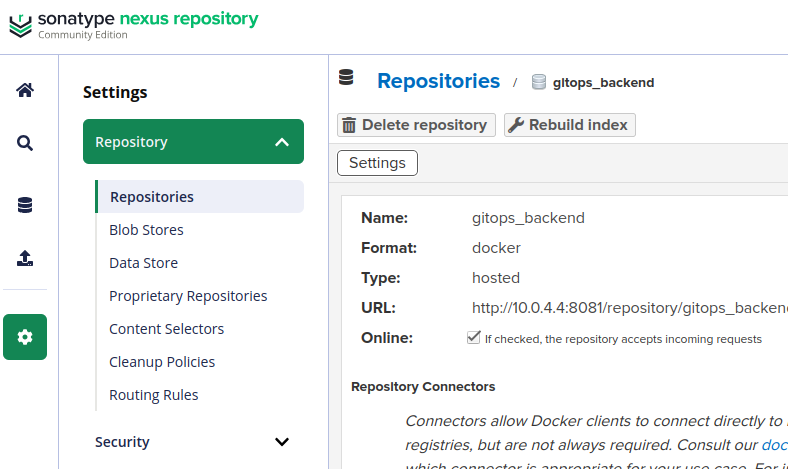Click the Repository section header label
This screenshot has height=469, width=788.
point(132,142)
